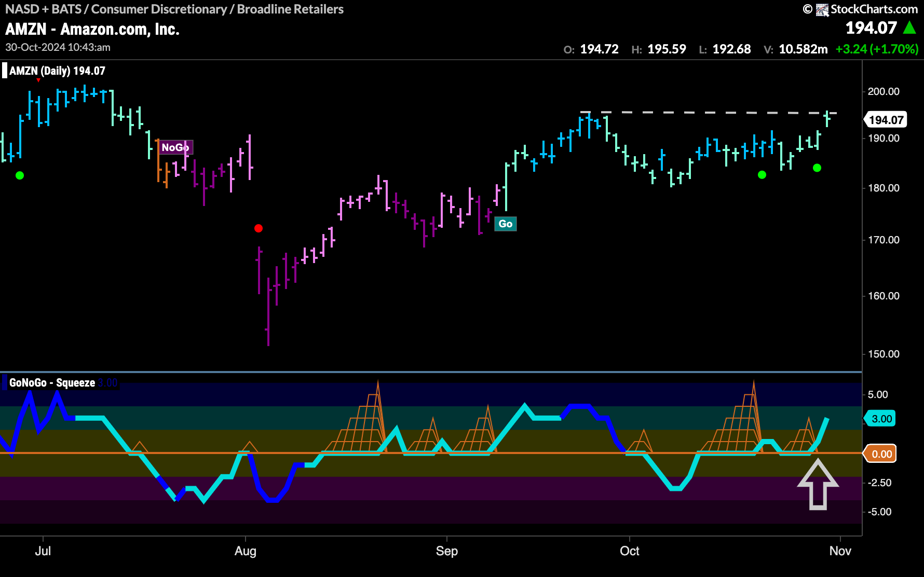Click the 5.00 oscillator axis label
924x577 pixels.
tap(878, 394)
